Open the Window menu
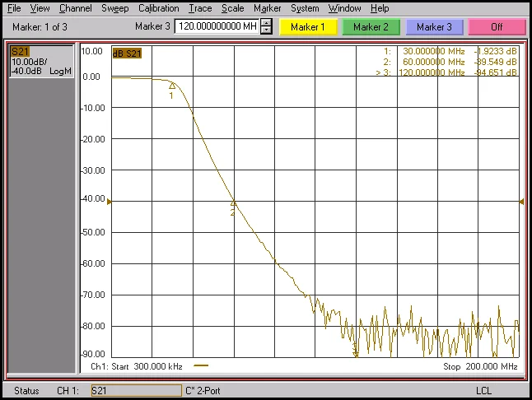532x400 pixels. [x=344, y=8]
